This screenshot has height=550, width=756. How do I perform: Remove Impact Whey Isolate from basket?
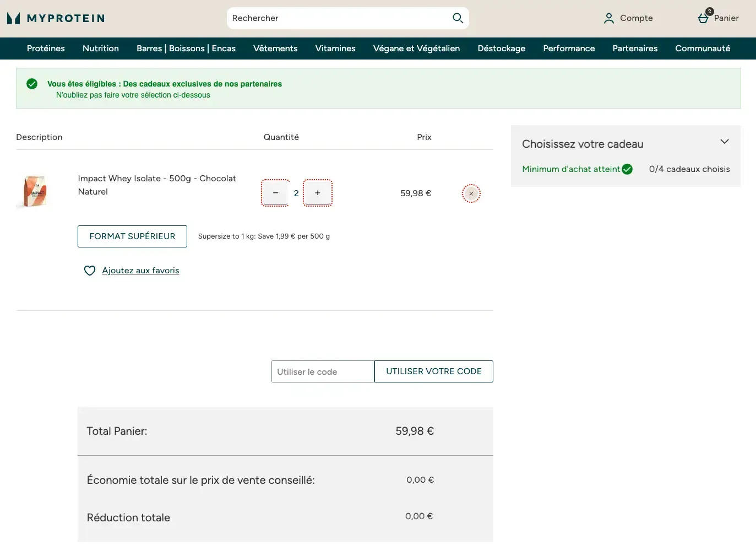click(471, 193)
